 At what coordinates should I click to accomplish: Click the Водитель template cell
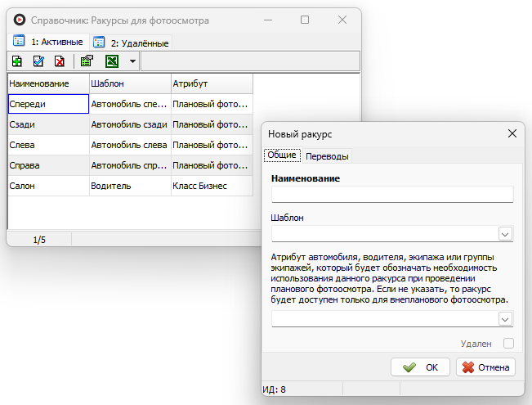[x=130, y=186]
